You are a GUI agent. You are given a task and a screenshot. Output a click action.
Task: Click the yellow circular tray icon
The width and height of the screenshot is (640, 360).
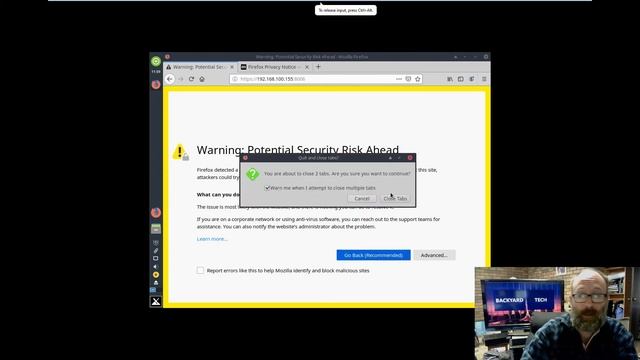coord(156,275)
